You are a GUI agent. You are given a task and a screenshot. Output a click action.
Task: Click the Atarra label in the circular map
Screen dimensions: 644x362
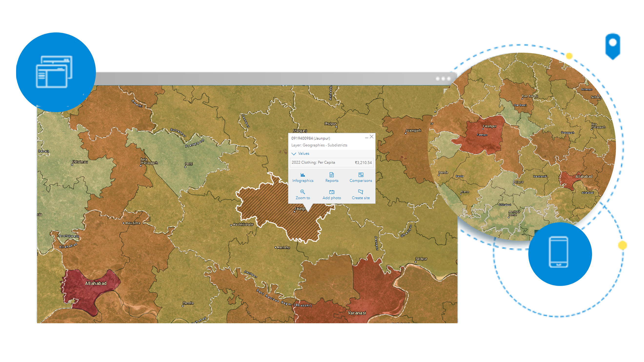[465, 192]
